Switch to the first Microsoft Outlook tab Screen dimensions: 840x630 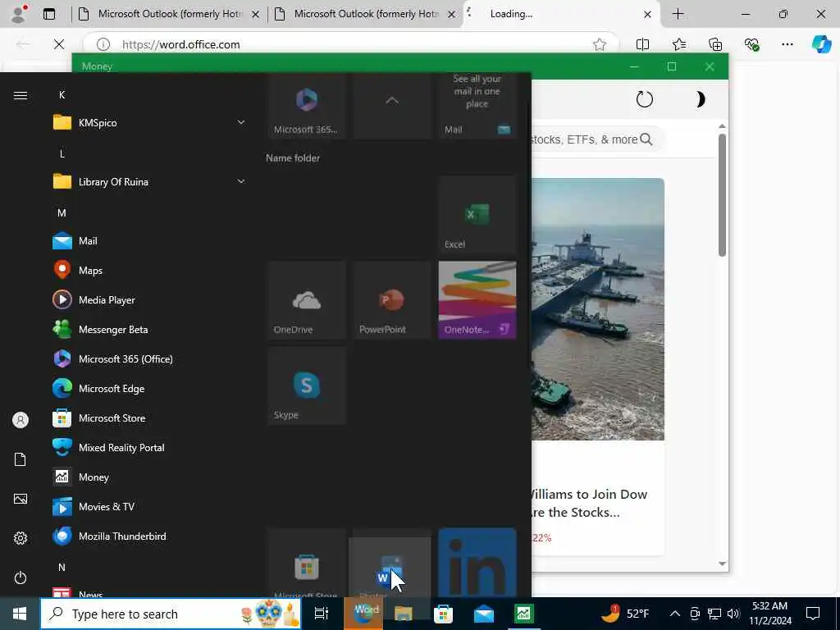pyautogui.click(x=169, y=14)
